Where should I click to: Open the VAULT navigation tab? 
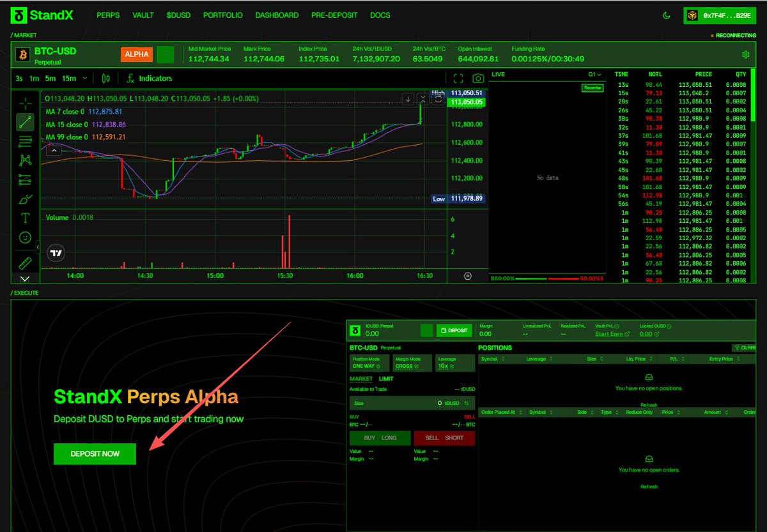(143, 15)
